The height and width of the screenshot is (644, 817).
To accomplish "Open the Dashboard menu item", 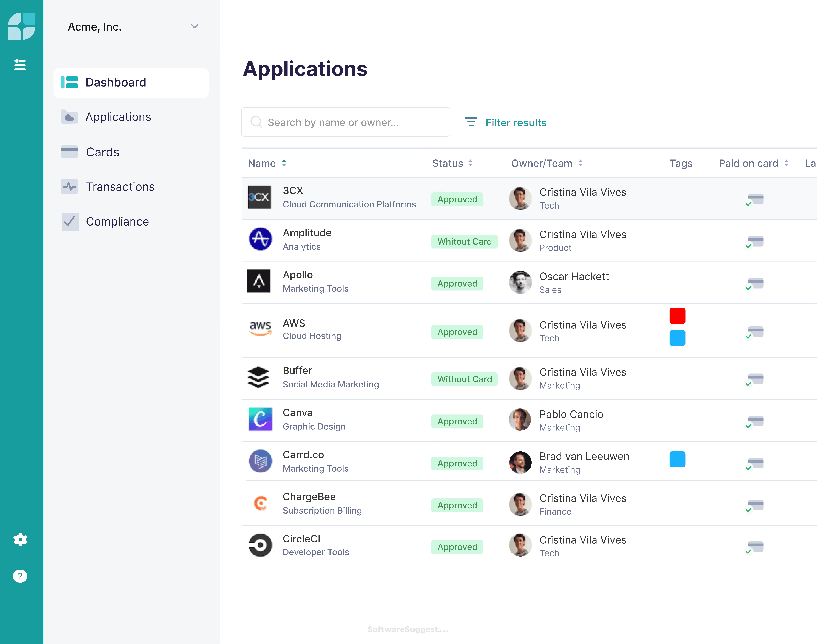I will (116, 82).
